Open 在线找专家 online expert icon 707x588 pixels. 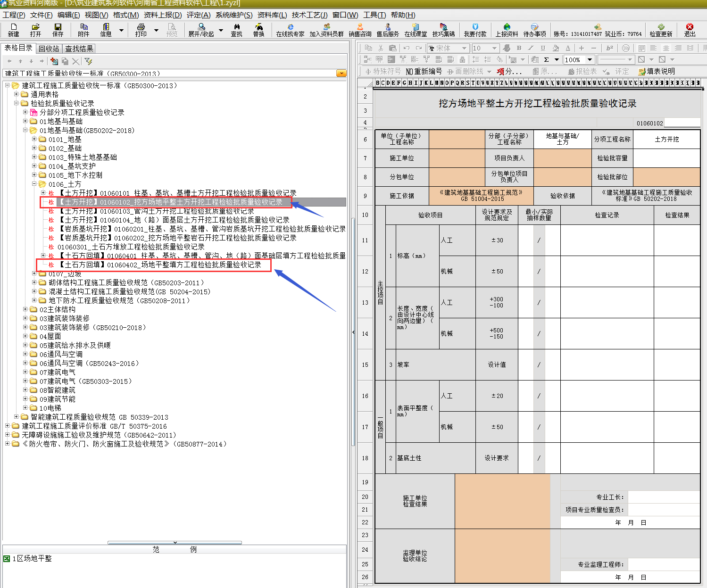click(290, 30)
